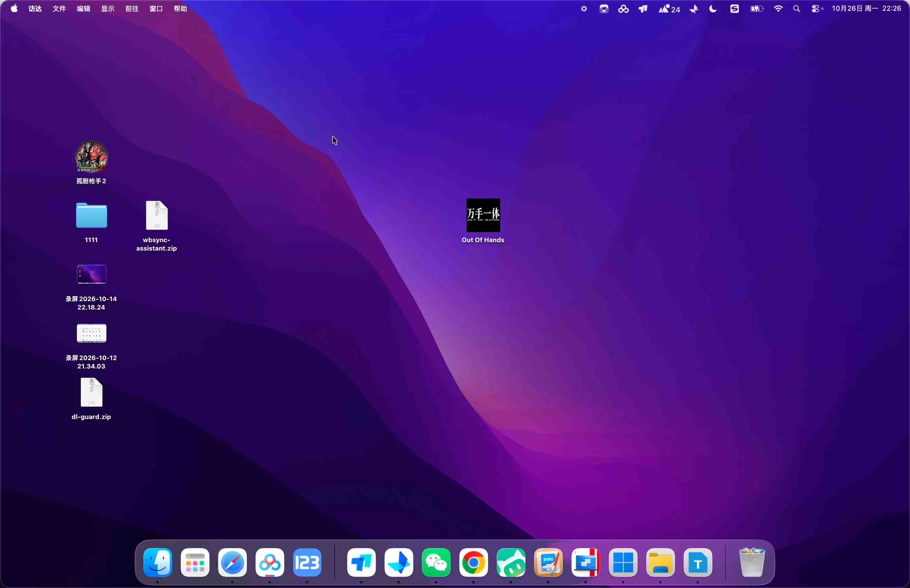
Task: Open the DMG editor app in Dock
Action: (x=548, y=562)
